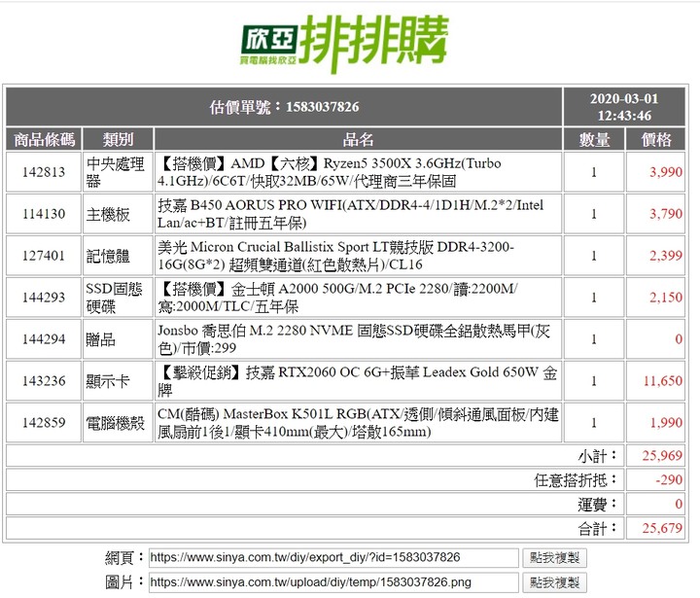Click the 圖片 URL input field
Image resolution: width=700 pixels, height=598 pixels.
(x=333, y=582)
